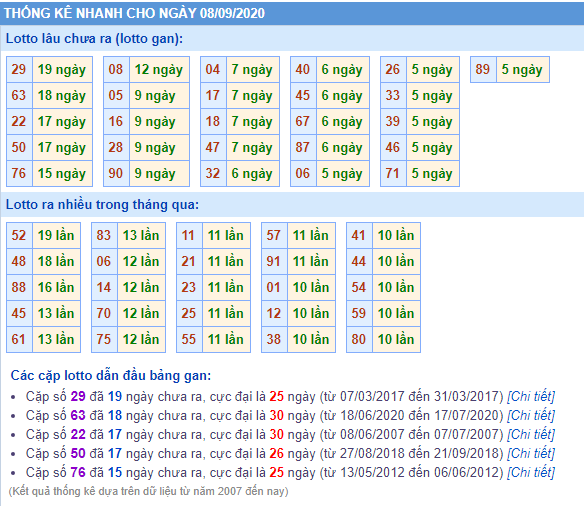Image resolution: width=584 pixels, height=506 pixels.
Task: Open Chi tiết link for pair 29
Action: point(531,396)
